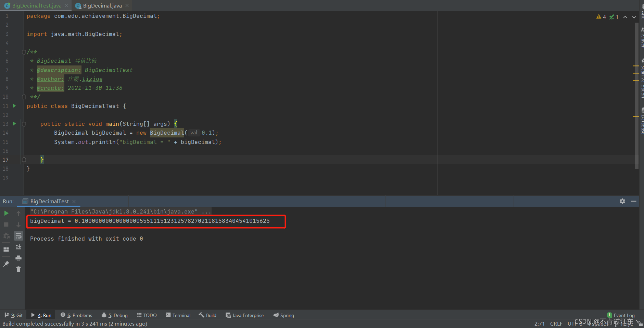Open the Spring tool window

tap(284, 315)
